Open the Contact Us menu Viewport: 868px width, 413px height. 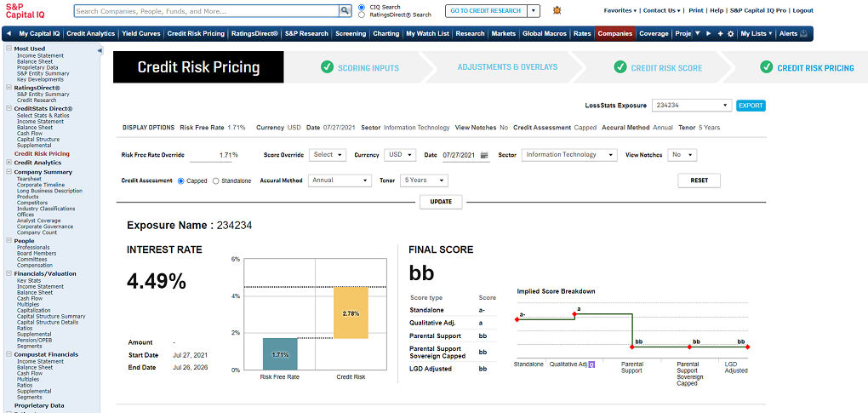coord(662,10)
